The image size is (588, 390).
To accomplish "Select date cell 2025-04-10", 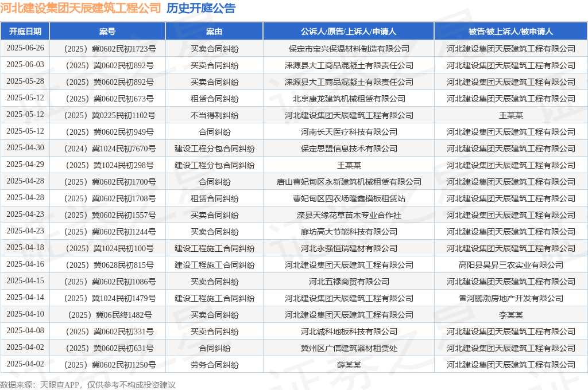I will coord(25,314).
